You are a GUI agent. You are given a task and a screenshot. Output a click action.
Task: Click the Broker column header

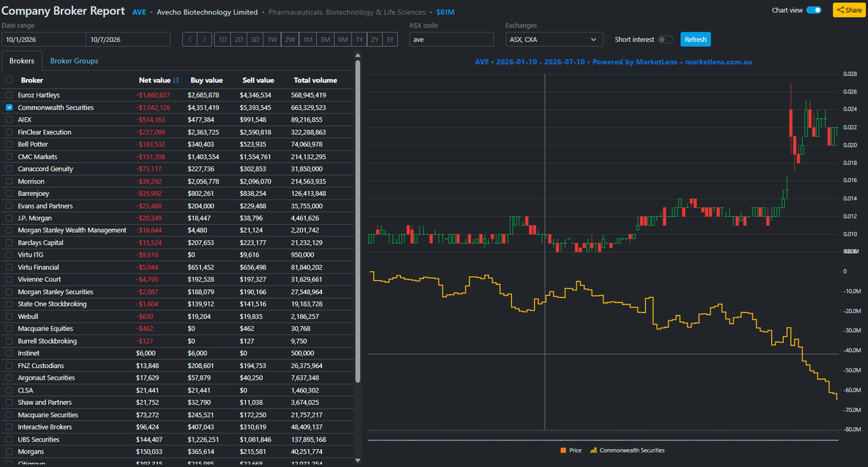pyautogui.click(x=32, y=80)
